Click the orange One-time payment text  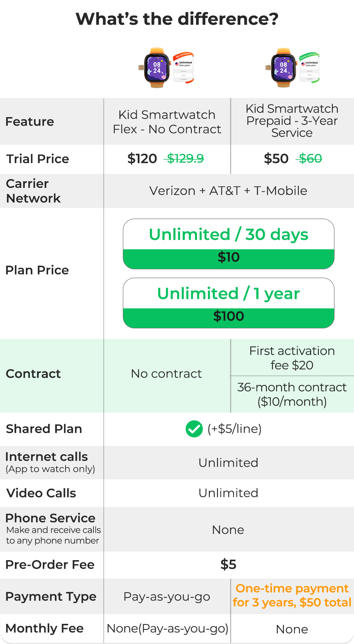click(x=292, y=596)
